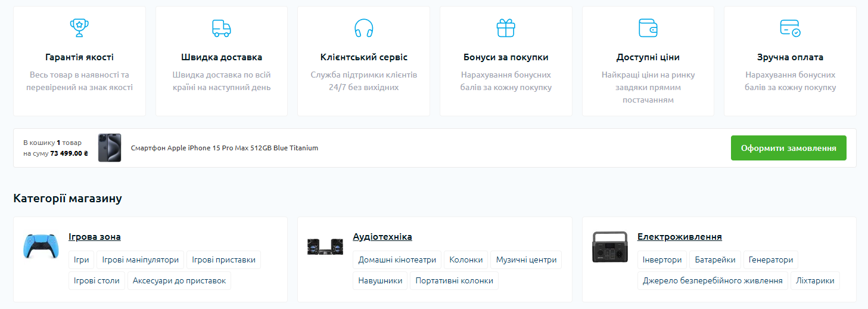Click the headphones icon for Клієнтський сервіс

363,28
